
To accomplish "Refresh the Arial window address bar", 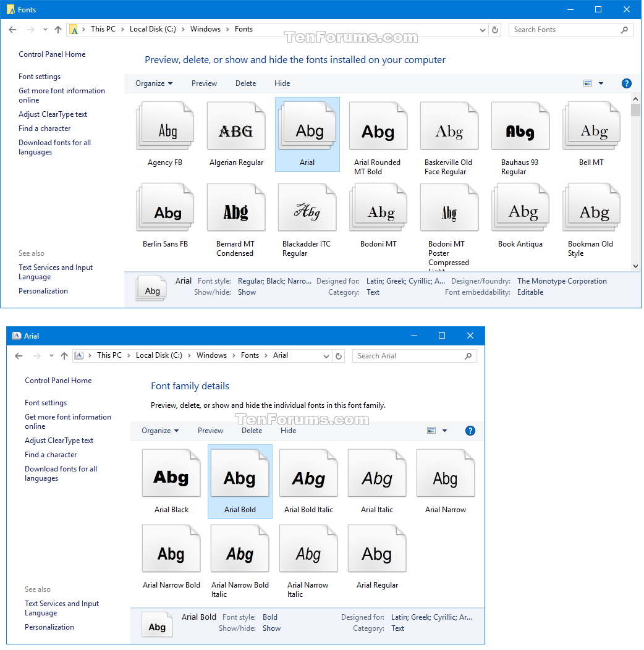I will [x=339, y=356].
